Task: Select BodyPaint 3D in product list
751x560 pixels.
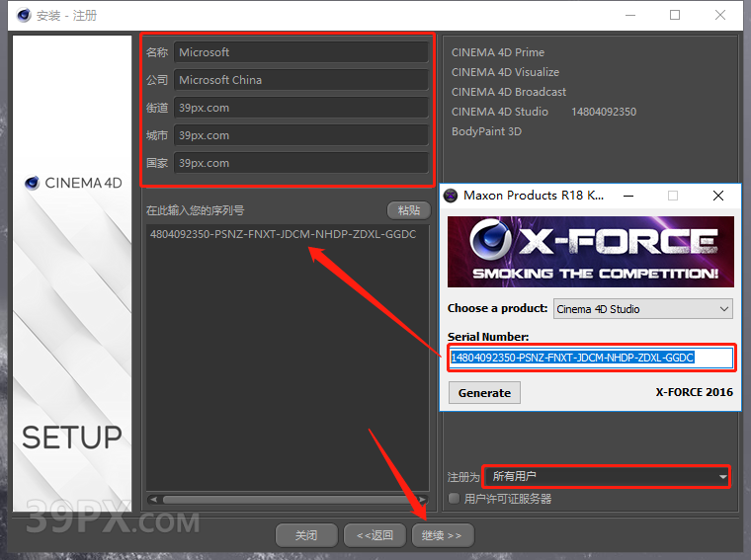Action: pos(486,131)
